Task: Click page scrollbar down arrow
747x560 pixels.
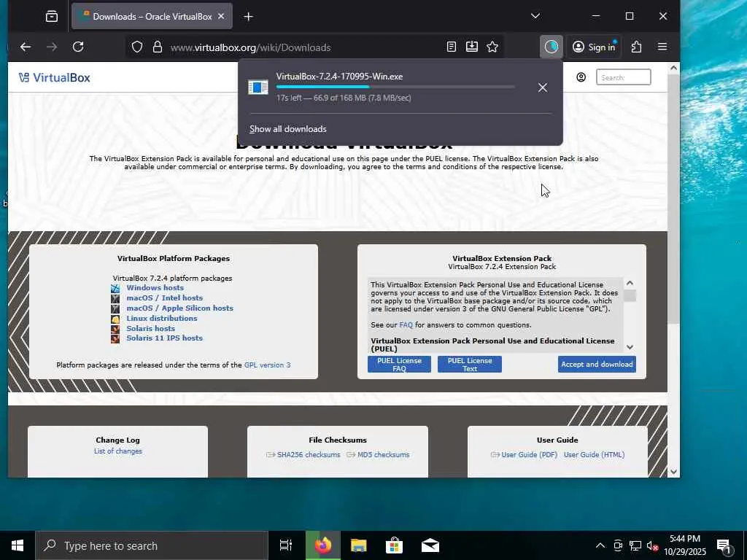Action: 673,472
